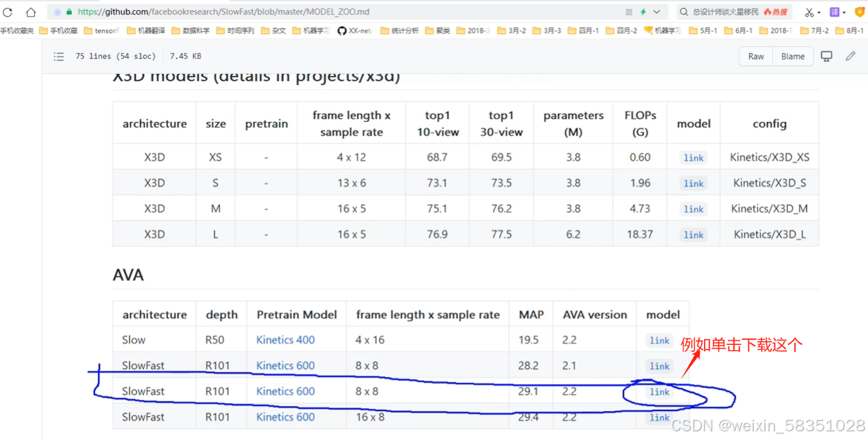Open the dropdown arrow beside the scissors
Image resolution: width=868 pixels, height=440 pixels.
click(x=819, y=12)
